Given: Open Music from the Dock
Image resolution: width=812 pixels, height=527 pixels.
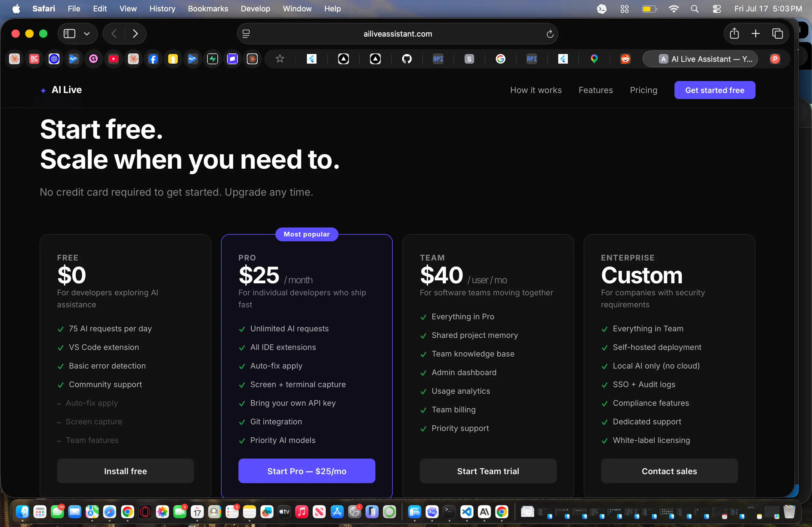Looking at the screenshot, I should pos(301,511).
